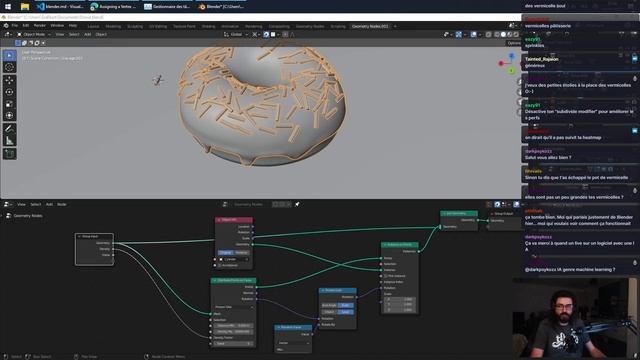Screen dimensions: 640x360
Task: Switch to the Gestionnaire des tâches taskbar window
Action: (x=167, y=7)
